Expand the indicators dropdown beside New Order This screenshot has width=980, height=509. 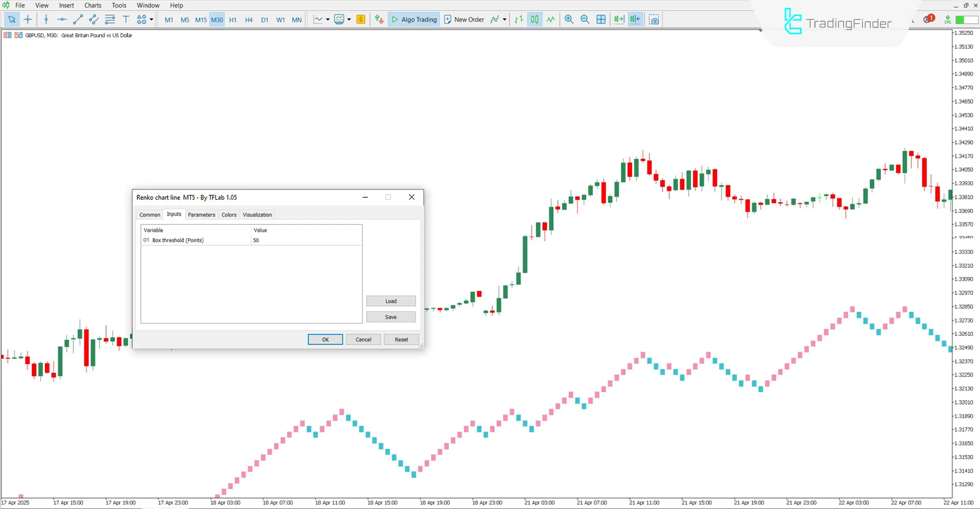pos(503,19)
